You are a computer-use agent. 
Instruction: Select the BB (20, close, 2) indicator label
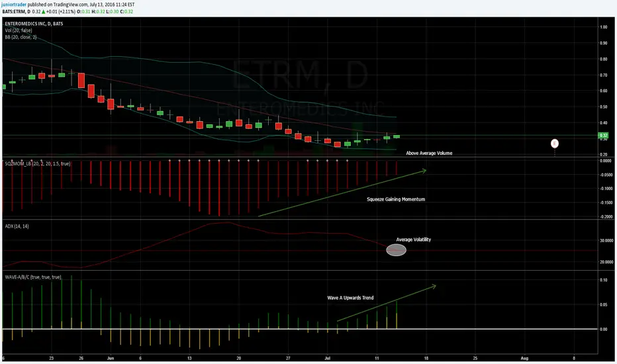(21, 37)
